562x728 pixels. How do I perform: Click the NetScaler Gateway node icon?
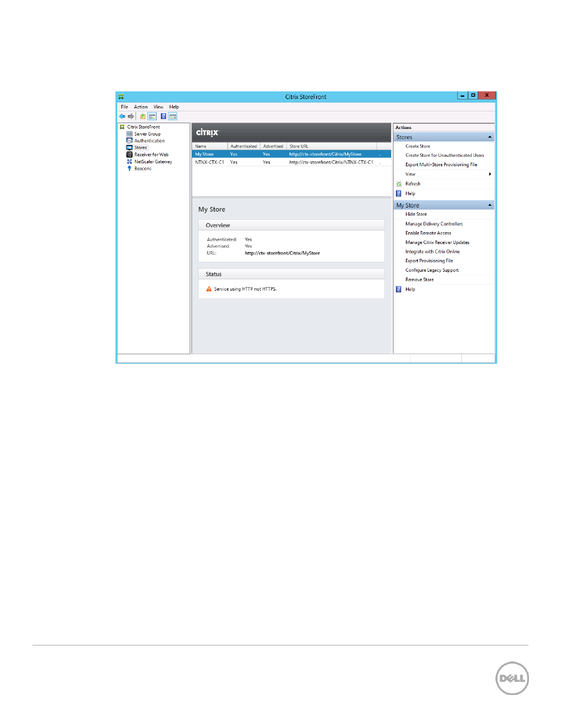(130, 162)
